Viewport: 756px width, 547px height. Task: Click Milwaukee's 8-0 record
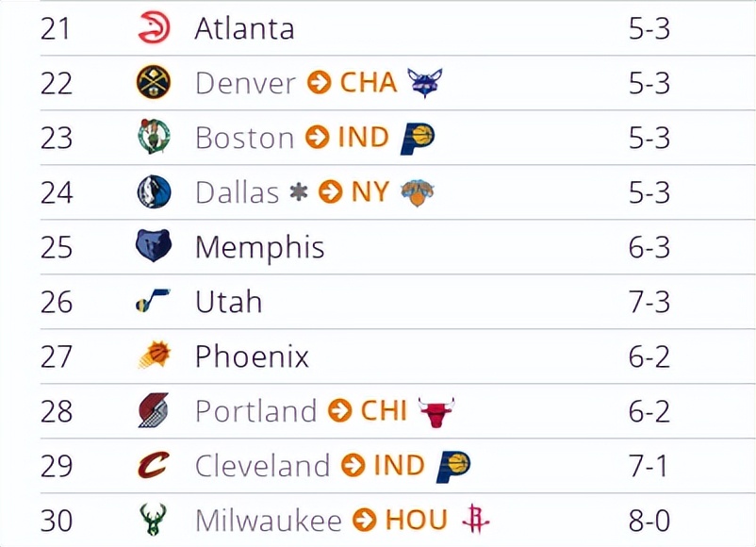coord(649,521)
